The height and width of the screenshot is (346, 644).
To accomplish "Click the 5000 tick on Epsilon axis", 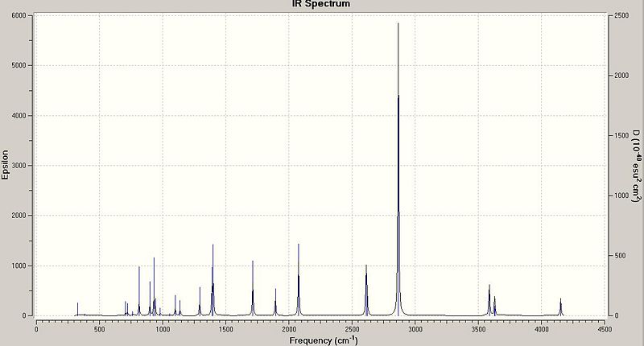I will click(x=19, y=66).
